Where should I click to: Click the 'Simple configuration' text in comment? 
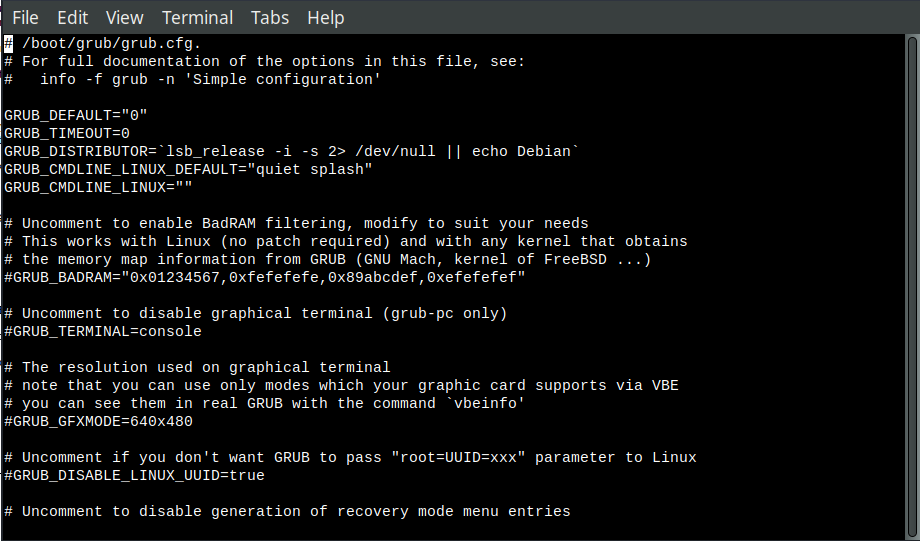pyautogui.click(x=283, y=80)
